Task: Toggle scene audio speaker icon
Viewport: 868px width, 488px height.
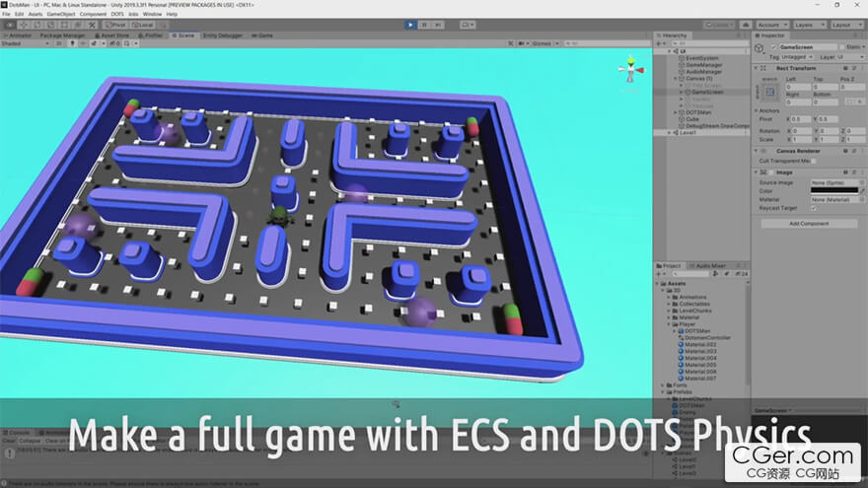Action: pos(83,43)
